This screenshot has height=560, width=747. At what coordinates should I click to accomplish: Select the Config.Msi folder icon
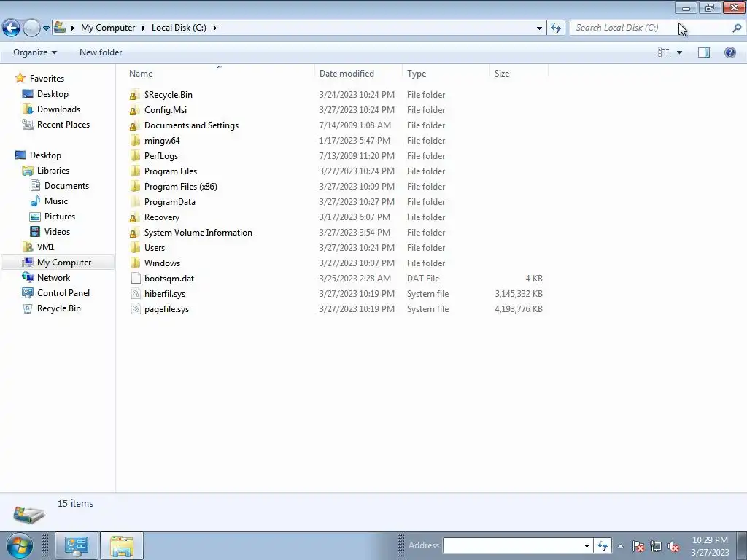tap(135, 110)
